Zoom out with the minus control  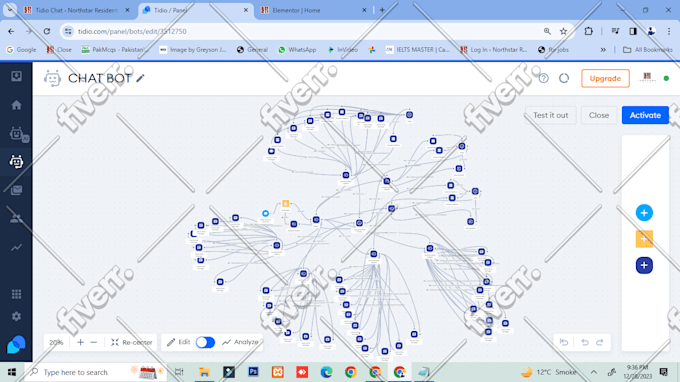click(94, 342)
